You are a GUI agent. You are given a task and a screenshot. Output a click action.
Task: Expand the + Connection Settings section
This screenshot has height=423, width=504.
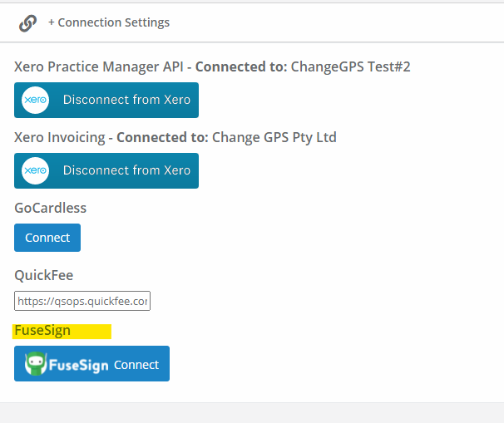pos(109,22)
